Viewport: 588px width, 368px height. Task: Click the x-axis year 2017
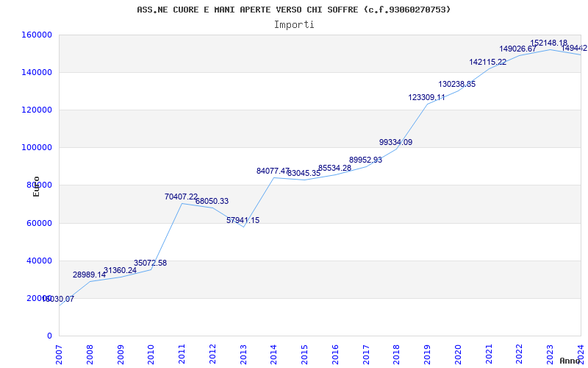(366, 355)
